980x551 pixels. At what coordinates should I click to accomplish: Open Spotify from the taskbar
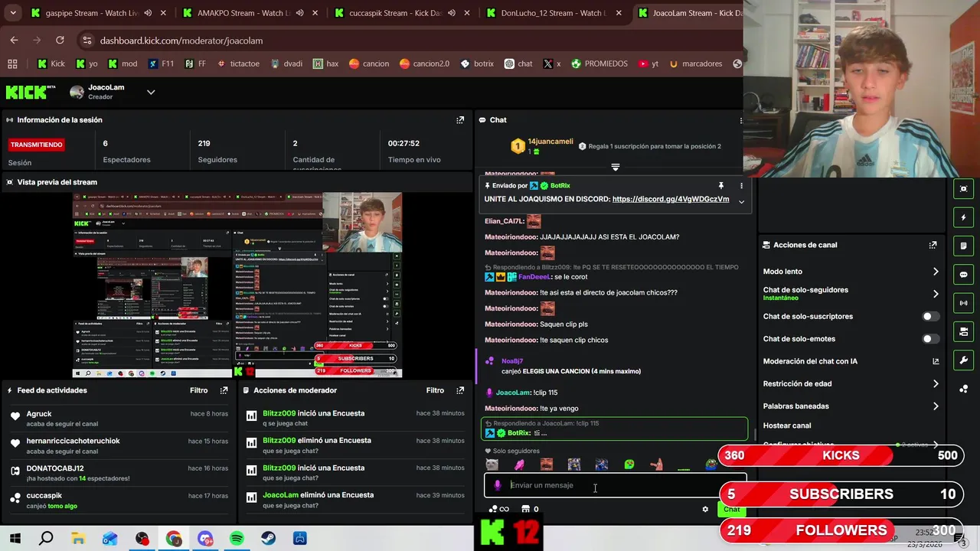[x=237, y=539]
